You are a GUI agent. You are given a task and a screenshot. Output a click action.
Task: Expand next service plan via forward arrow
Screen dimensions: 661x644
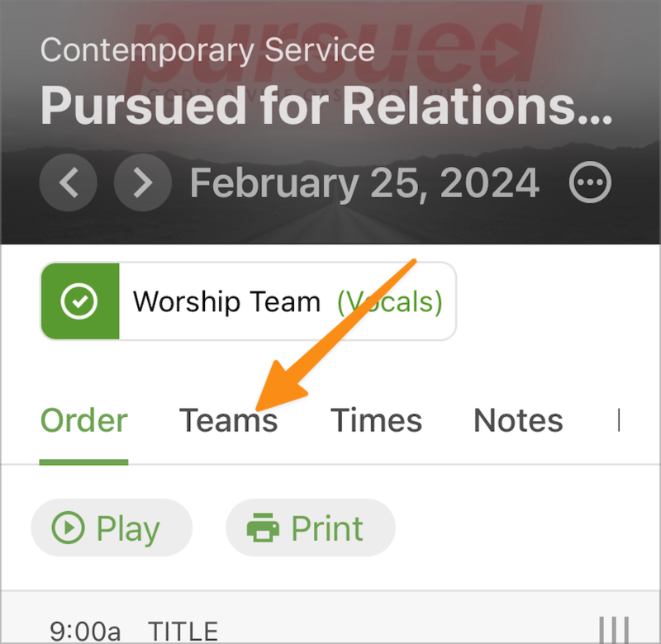click(x=142, y=182)
